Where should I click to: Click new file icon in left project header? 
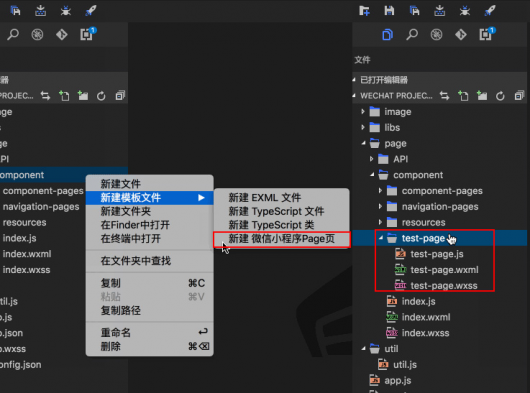[x=64, y=96]
